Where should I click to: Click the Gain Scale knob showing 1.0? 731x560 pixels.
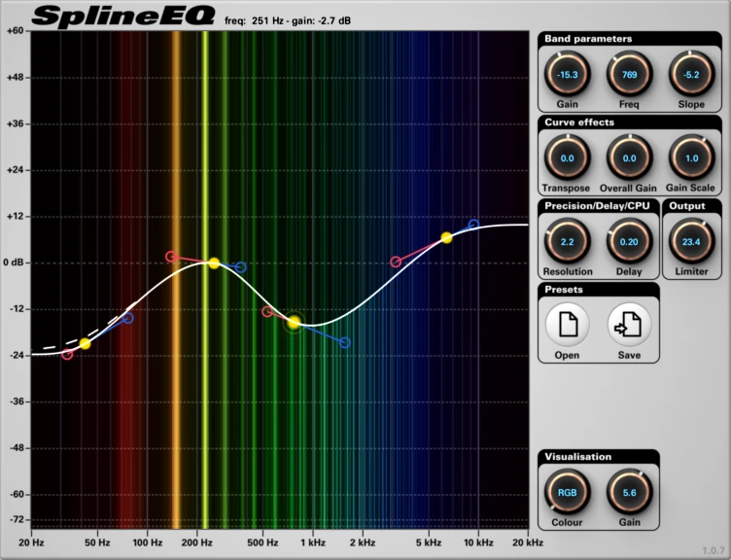tap(691, 158)
